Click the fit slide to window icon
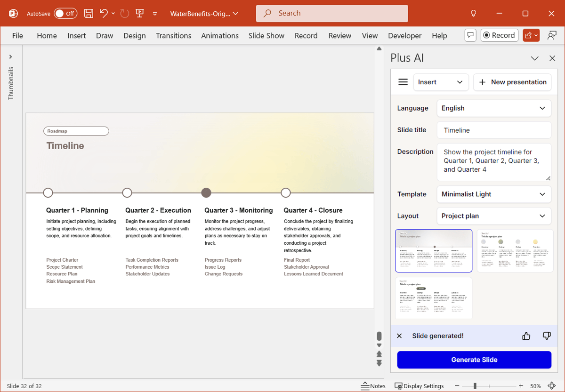The height and width of the screenshot is (392, 565). click(x=552, y=386)
